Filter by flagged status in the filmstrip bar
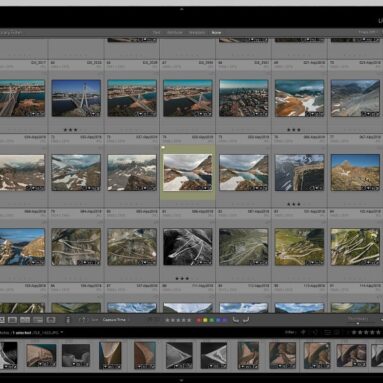 [x=304, y=332]
